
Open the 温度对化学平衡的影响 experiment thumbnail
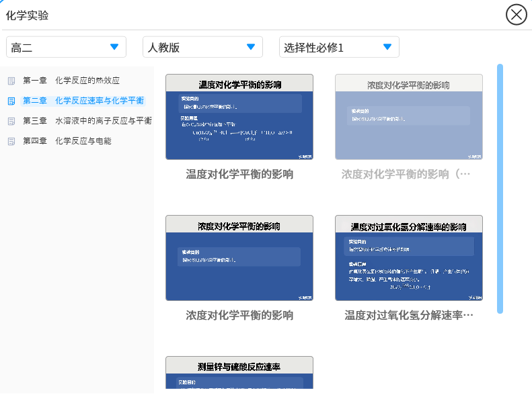239,117
